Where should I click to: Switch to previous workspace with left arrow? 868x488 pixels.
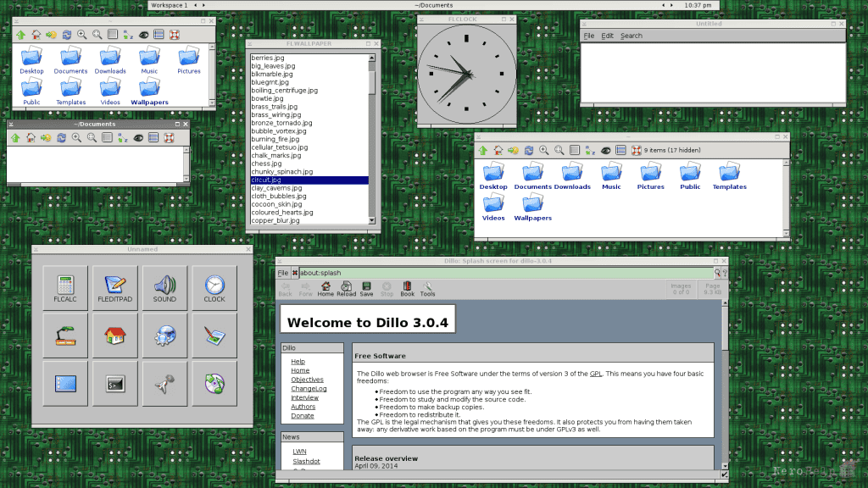196,5
